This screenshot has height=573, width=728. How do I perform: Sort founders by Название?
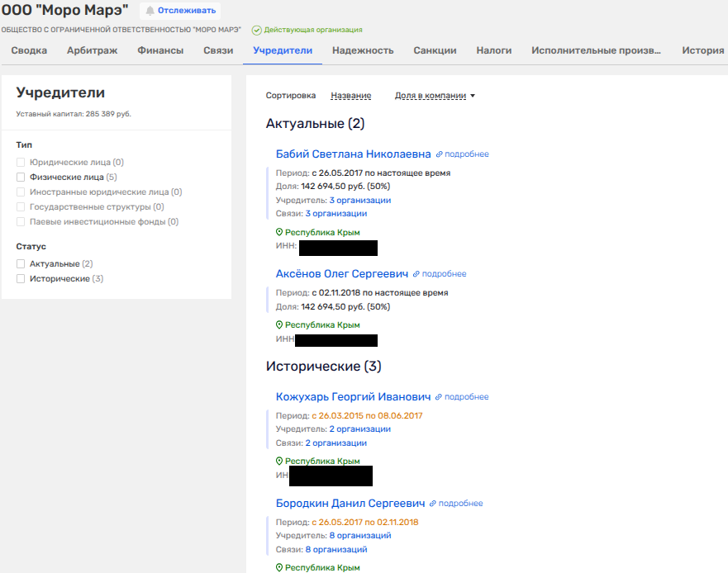pyautogui.click(x=350, y=96)
